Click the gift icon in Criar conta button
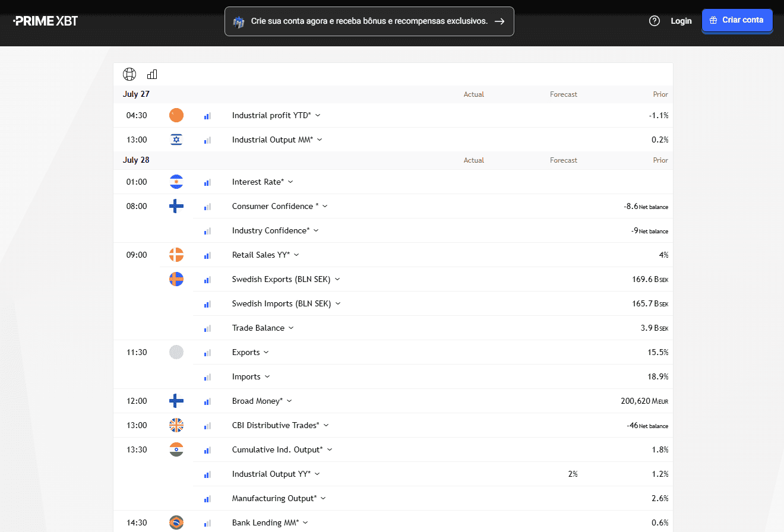The height and width of the screenshot is (532, 784). [714, 20]
